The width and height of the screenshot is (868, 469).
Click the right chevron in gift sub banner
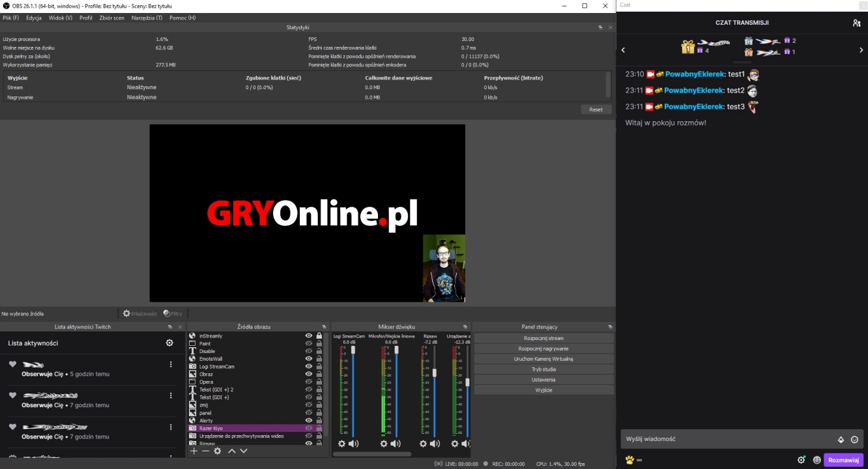coord(861,50)
